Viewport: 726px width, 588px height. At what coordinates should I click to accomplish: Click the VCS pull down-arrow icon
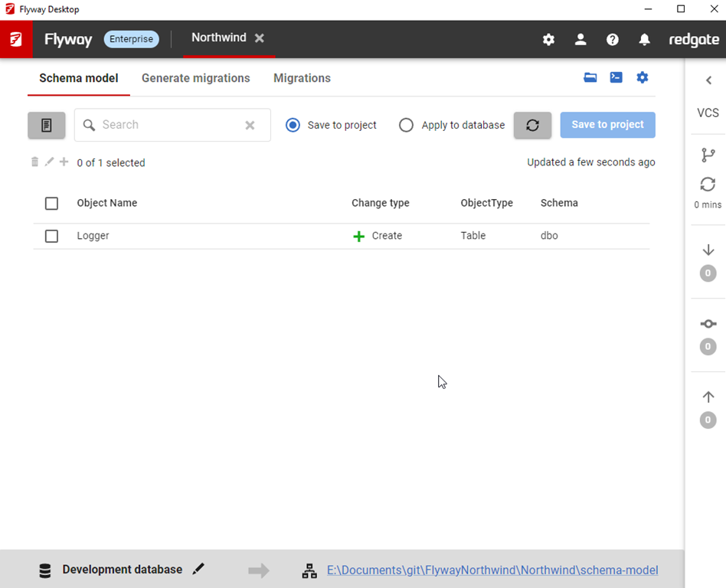click(x=708, y=250)
